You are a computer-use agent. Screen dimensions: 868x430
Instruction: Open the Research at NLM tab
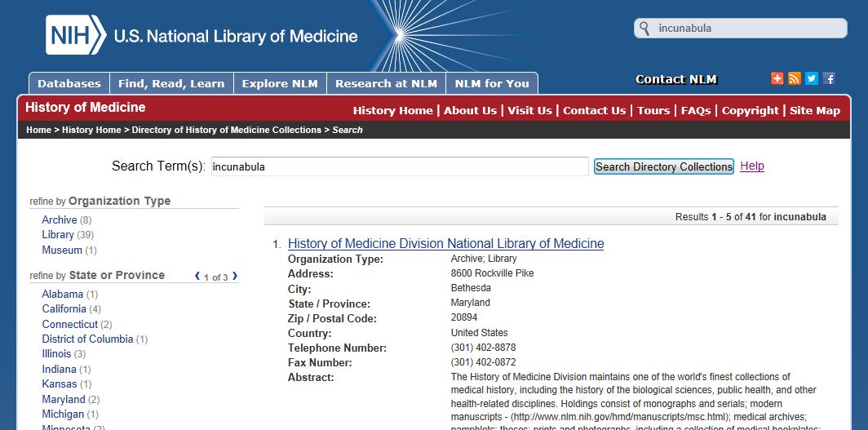click(387, 83)
